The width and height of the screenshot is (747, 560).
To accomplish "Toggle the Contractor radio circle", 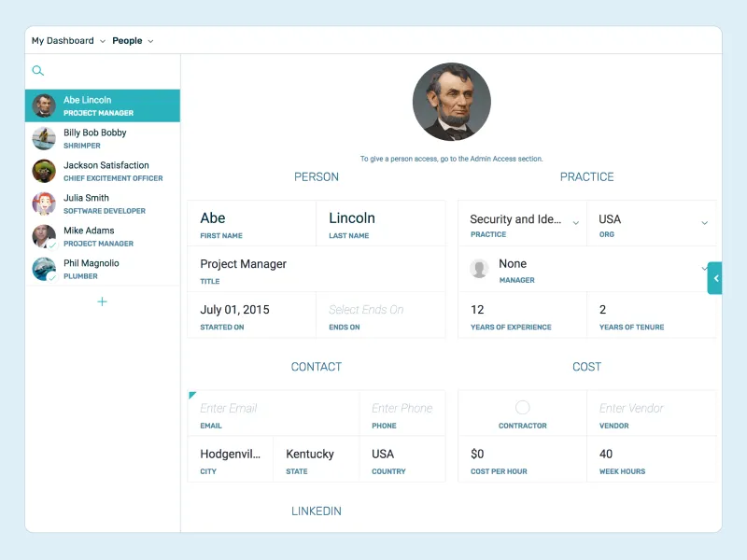I will (x=523, y=408).
